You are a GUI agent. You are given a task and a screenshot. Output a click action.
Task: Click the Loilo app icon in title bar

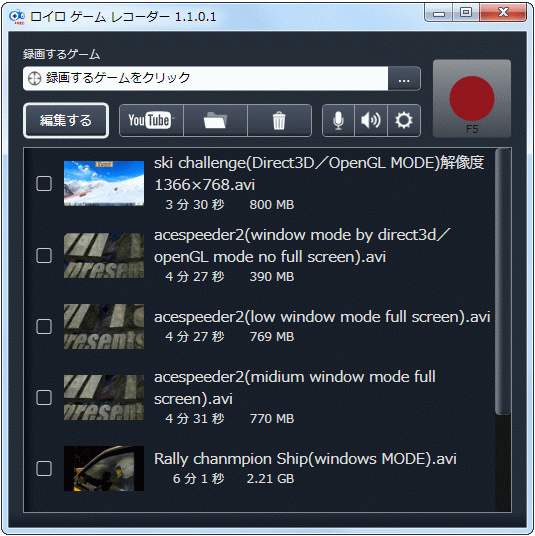point(17,16)
